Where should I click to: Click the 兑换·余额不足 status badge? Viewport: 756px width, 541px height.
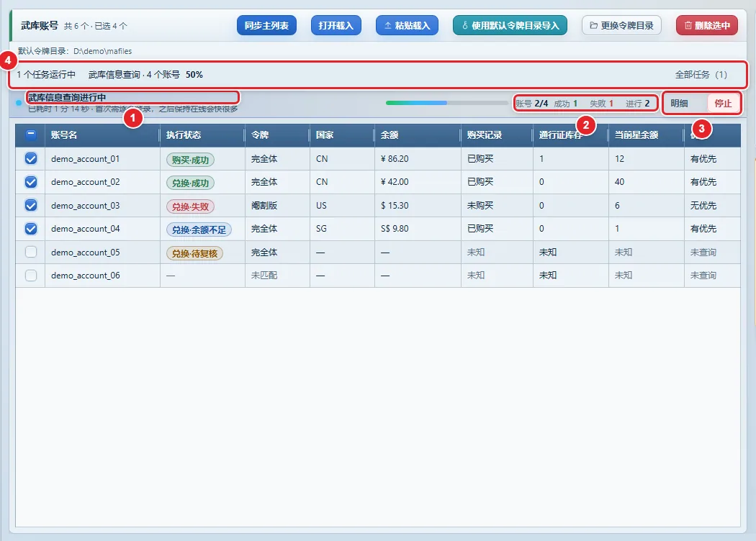(x=199, y=229)
